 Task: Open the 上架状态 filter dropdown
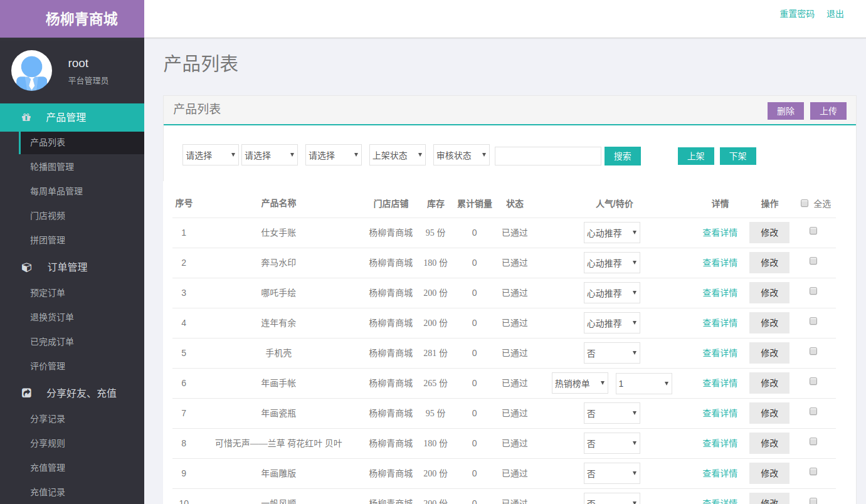coord(397,155)
